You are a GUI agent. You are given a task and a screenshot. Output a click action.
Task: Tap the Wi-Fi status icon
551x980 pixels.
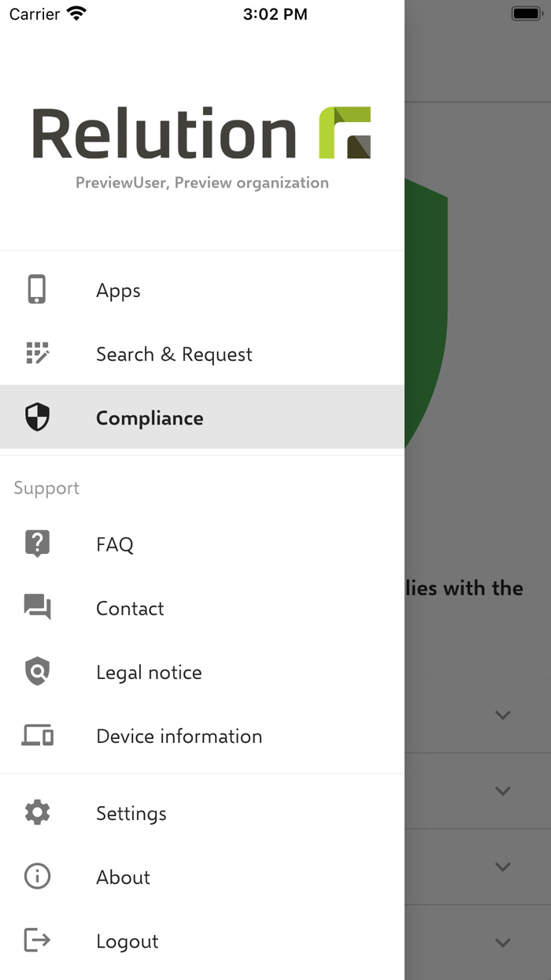click(76, 13)
